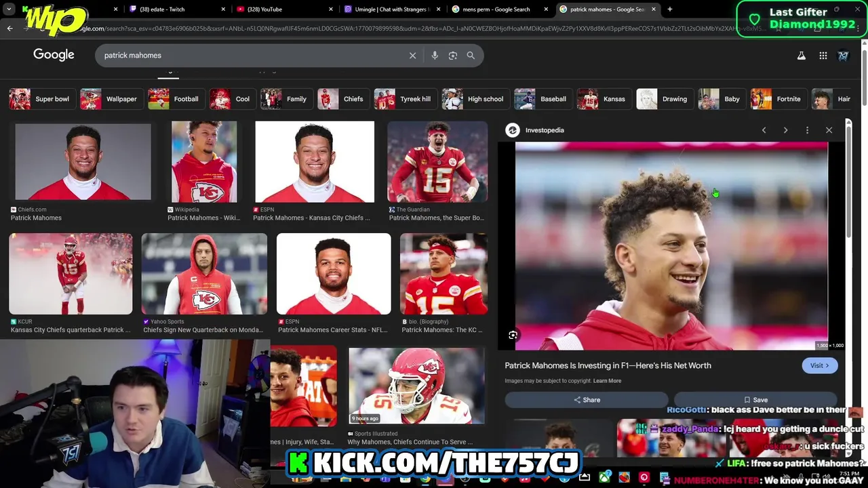The image size is (868, 488).
Task: Filter images by Tyreek hill chip
Action: [405, 99]
